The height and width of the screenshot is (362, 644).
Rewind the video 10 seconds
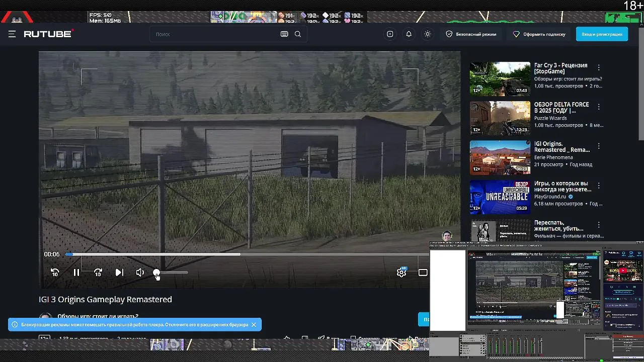(55, 273)
